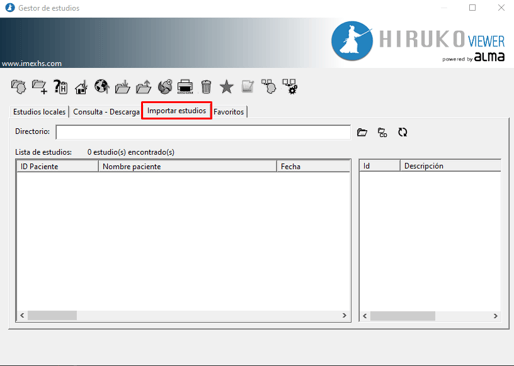The width and height of the screenshot is (514, 366).
Task: Click the folder with down arrow icon
Action: point(122,87)
